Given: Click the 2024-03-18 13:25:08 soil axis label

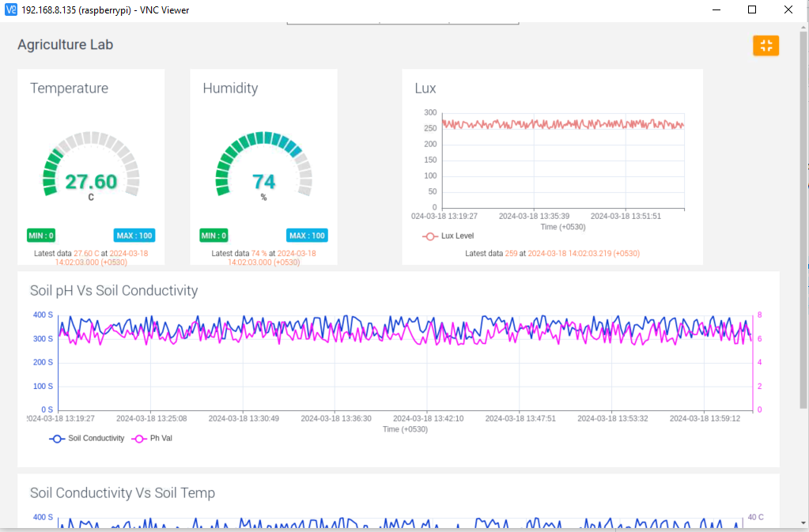Looking at the screenshot, I should (x=152, y=419).
